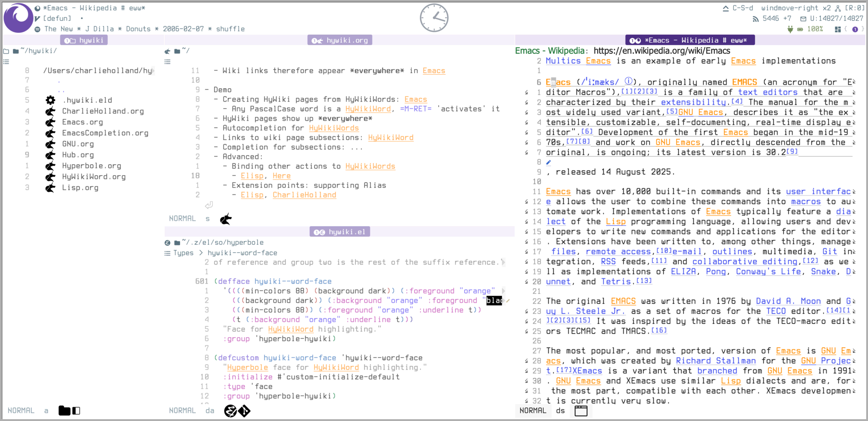
Task: Open Hub.org in the dired list
Action: coord(78,155)
